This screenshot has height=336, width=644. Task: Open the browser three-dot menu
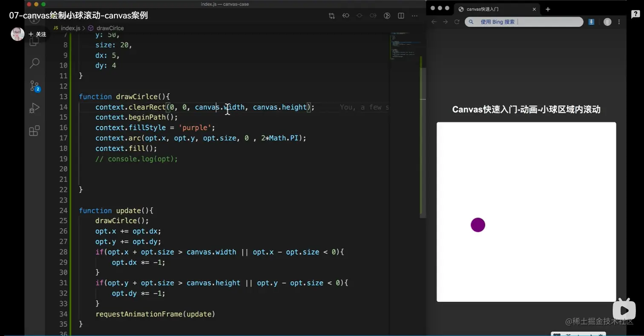coord(619,22)
